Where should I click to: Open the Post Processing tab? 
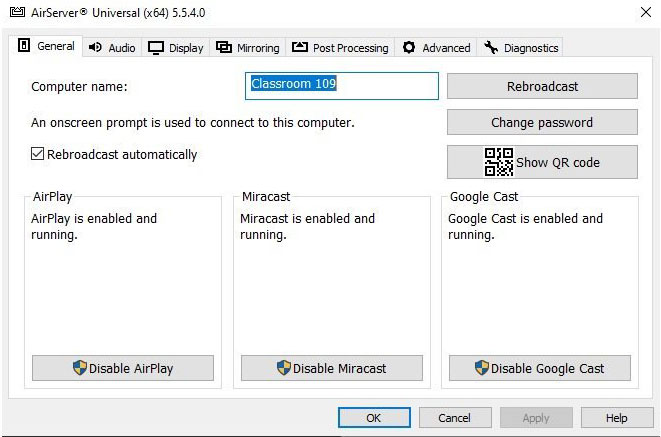(x=340, y=48)
